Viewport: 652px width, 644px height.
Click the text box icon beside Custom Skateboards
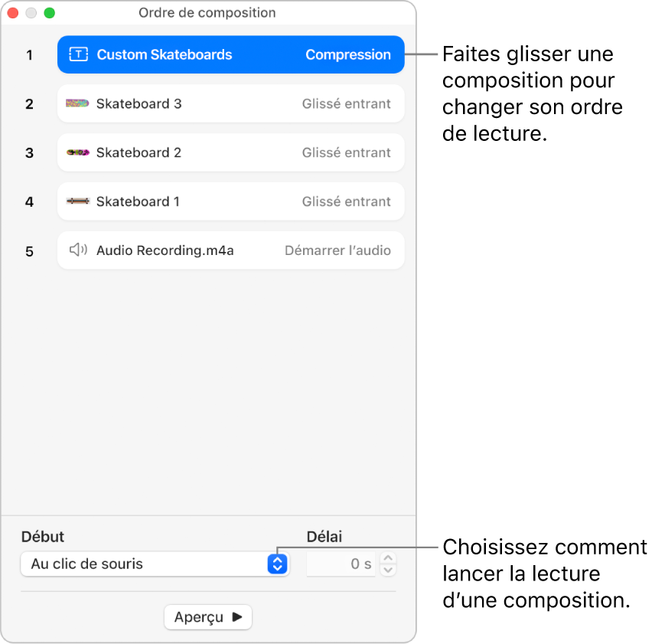[79, 54]
